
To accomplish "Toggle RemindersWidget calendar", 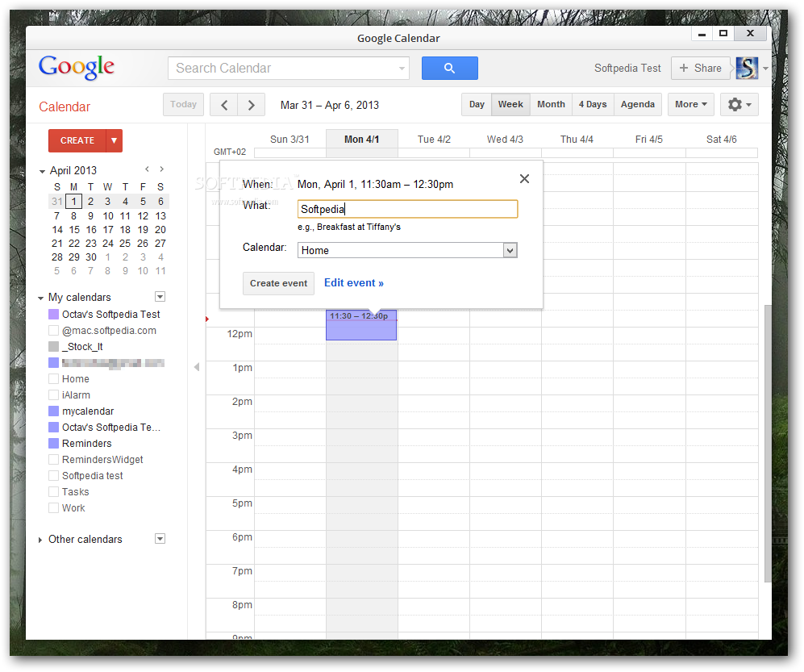I will point(53,459).
